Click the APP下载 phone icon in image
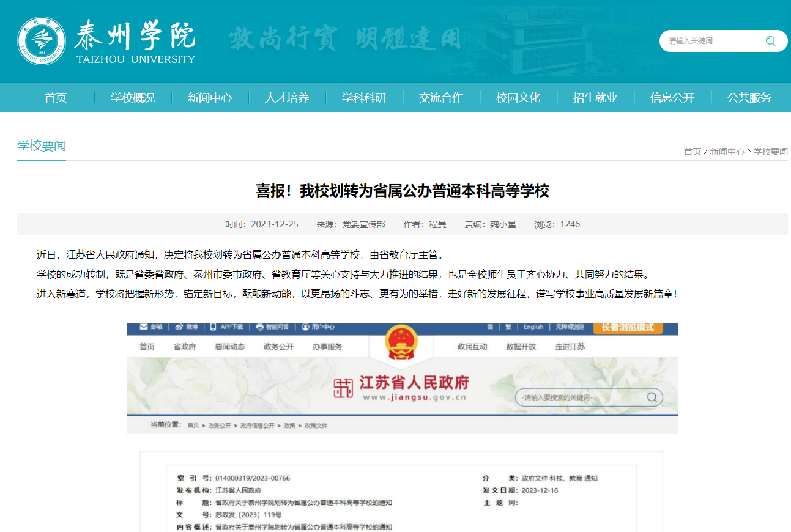 (x=213, y=327)
